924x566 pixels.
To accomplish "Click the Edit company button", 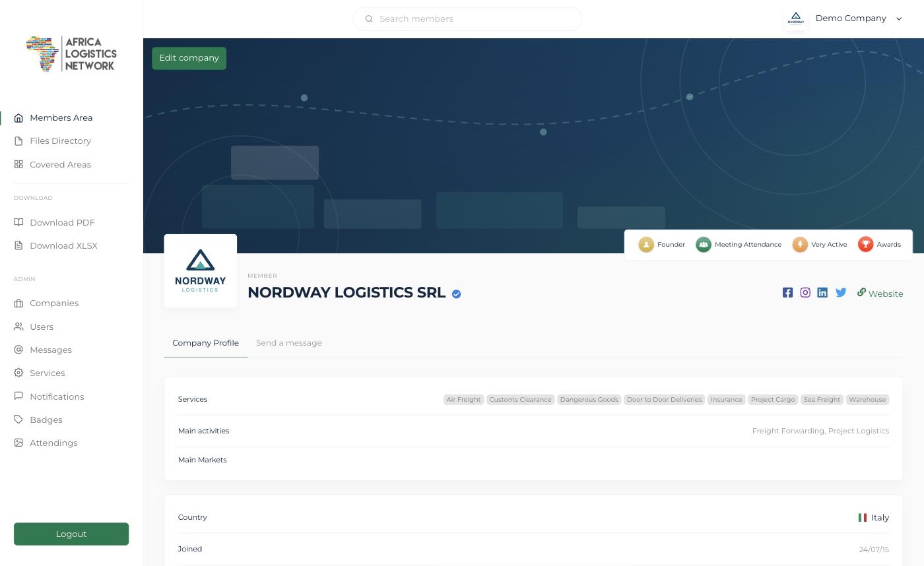I will [189, 58].
